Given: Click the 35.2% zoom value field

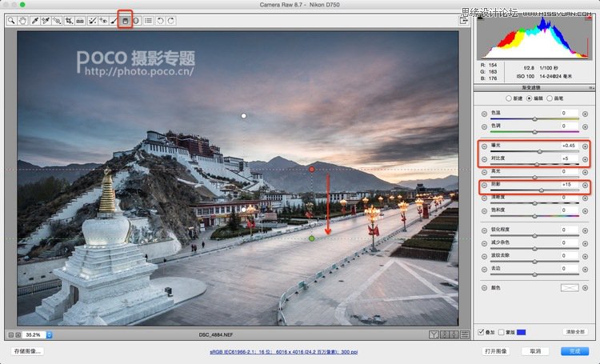Looking at the screenshot, I should click(34, 335).
